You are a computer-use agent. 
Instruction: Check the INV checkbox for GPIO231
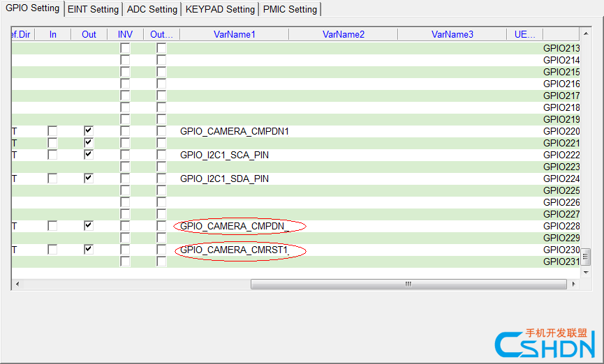click(x=125, y=261)
